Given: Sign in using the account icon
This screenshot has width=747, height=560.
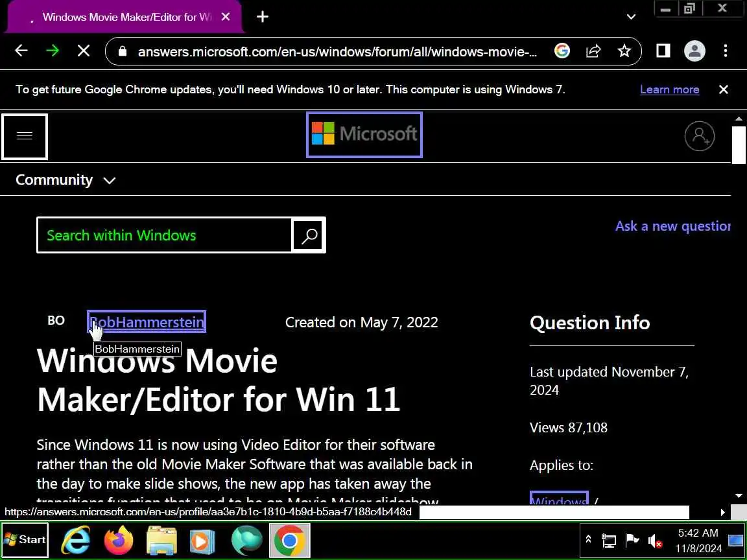Looking at the screenshot, I should (x=700, y=136).
